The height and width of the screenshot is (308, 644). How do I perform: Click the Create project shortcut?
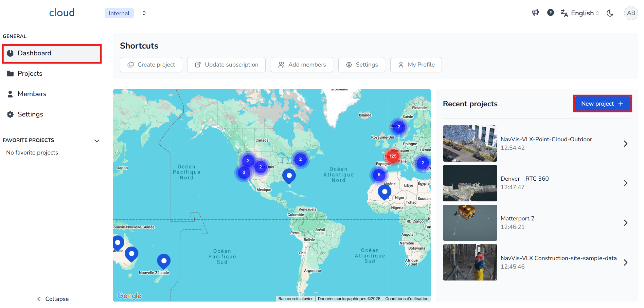coord(151,65)
